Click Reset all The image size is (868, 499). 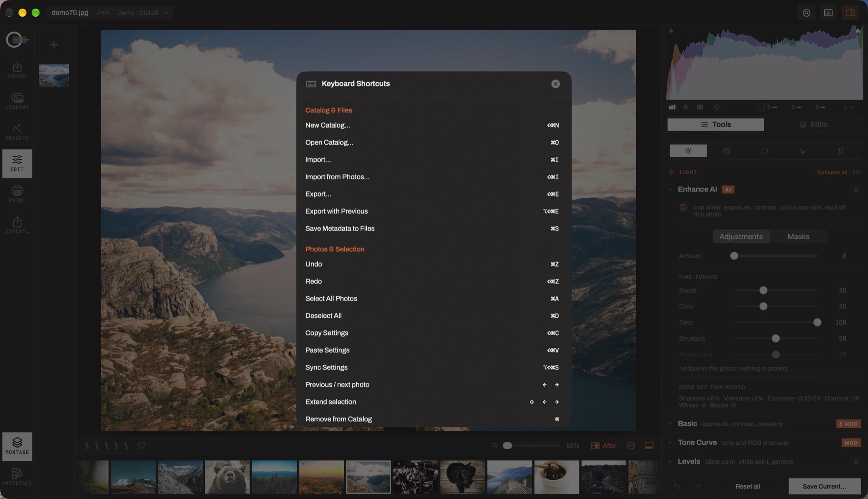[747, 486]
